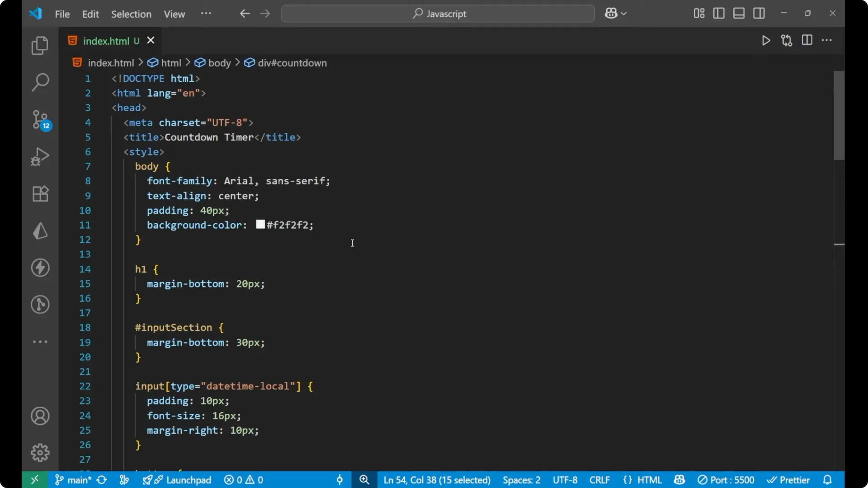Change line ending via CRLF indicator

[x=599, y=480]
